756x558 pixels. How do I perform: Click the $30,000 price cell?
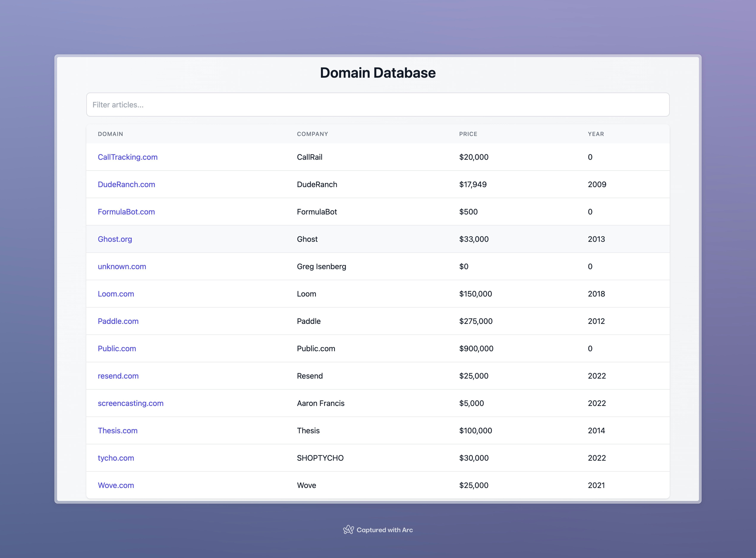tap(474, 458)
